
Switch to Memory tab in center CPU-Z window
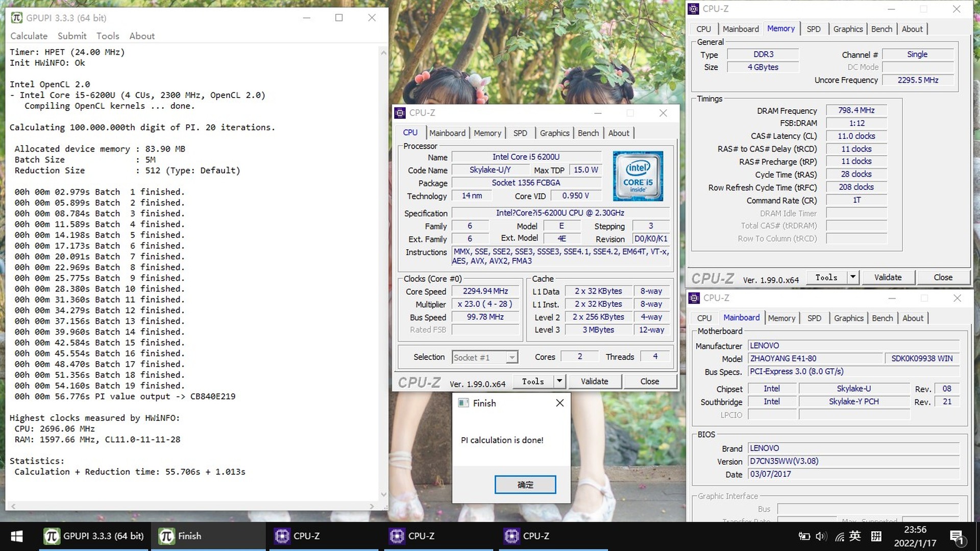[x=487, y=133]
